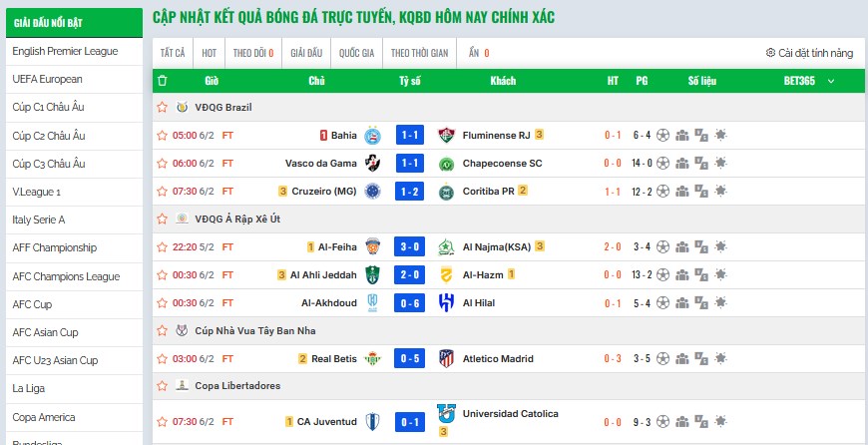The image size is (868, 445).
Task: Click the trash icon in table header
Action: click(x=163, y=81)
